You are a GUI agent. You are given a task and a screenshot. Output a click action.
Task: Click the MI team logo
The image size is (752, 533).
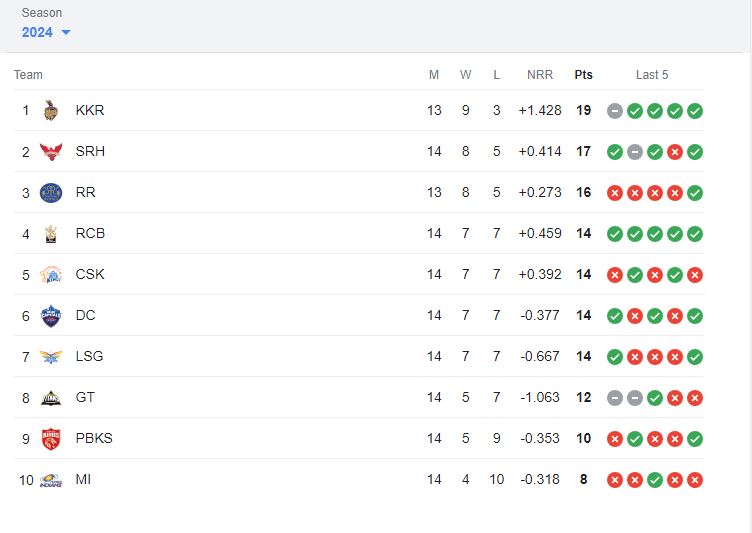[51, 479]
